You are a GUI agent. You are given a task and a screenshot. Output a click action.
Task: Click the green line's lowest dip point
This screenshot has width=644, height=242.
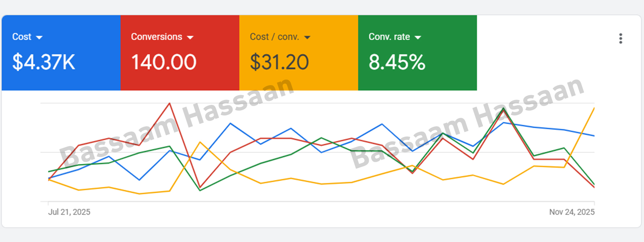[x=200, y=190]
